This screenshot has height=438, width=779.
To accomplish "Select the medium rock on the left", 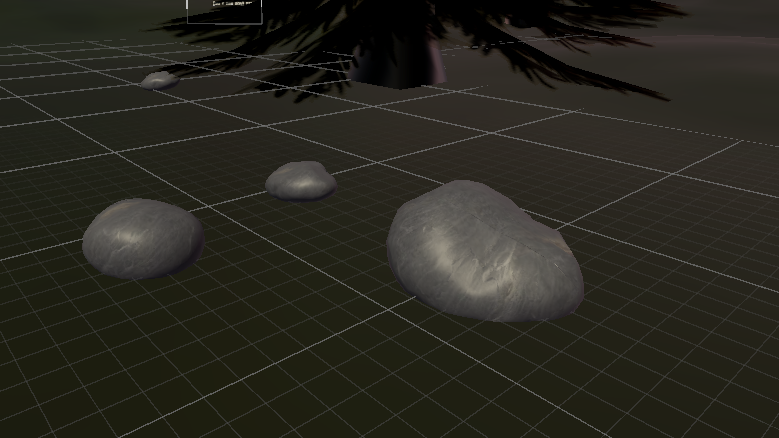I will (x=143, y=239).
